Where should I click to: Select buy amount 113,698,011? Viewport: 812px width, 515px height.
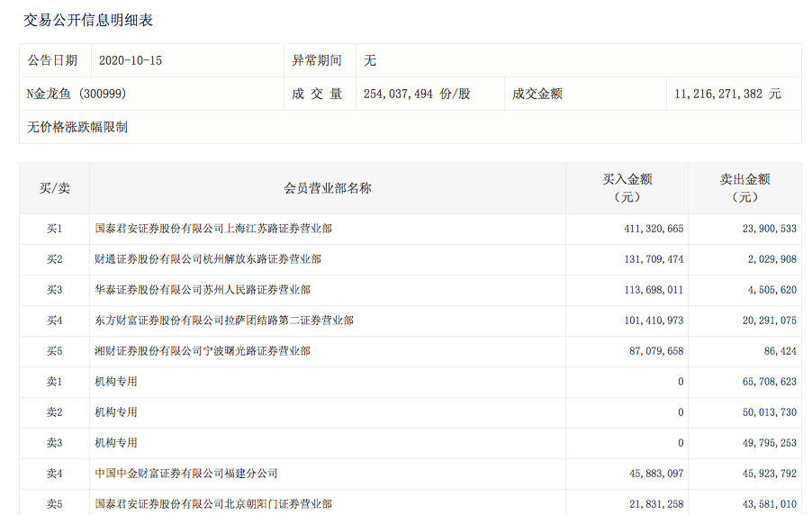pos(654,290)
